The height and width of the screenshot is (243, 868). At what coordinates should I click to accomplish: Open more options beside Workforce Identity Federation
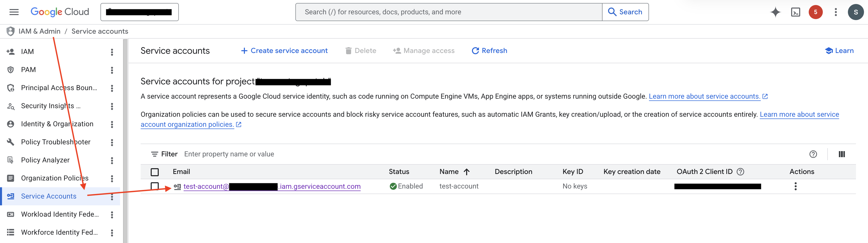point(112,232)
